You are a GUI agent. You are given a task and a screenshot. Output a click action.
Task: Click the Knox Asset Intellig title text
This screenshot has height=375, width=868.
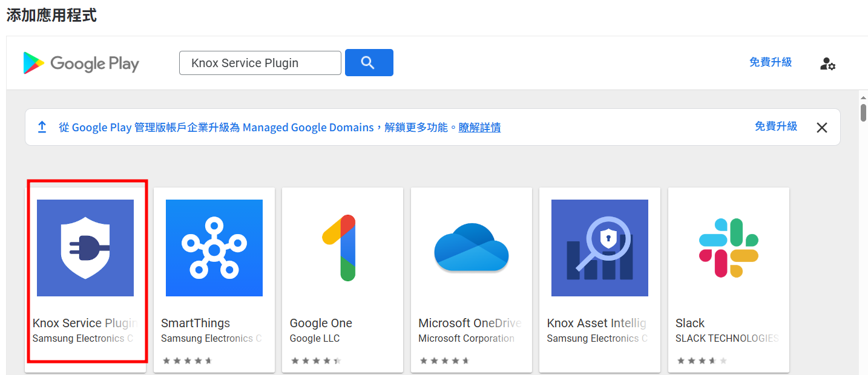pyautogui.click(x=597, y=323)
